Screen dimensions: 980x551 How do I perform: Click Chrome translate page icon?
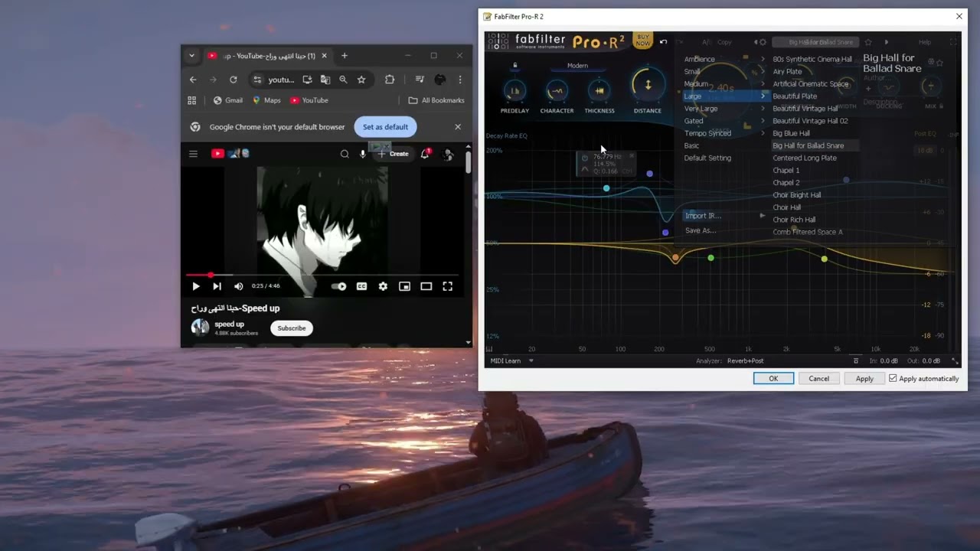325,79
